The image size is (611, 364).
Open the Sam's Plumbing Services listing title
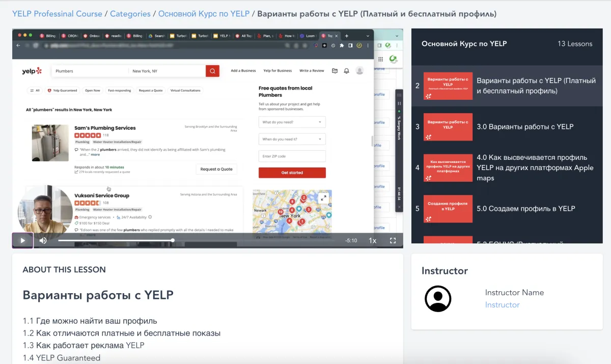pos(105,128)
